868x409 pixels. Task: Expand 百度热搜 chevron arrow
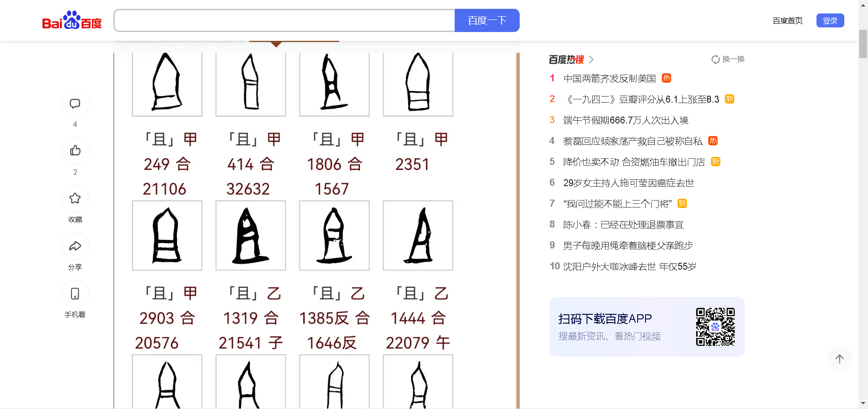coord(591,59)
